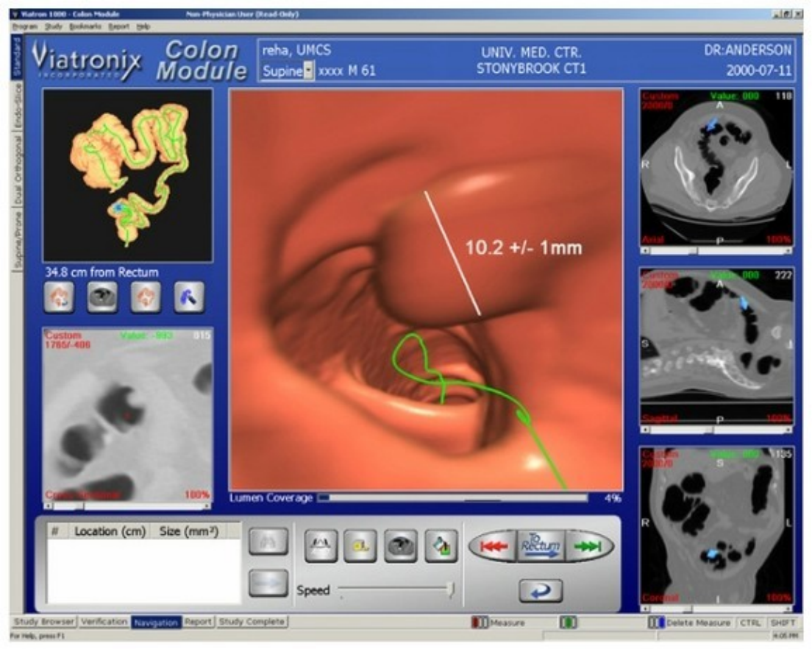Select the Navigation tab
The width and height of the screenshot is (812, 649).
coord(156,622)
